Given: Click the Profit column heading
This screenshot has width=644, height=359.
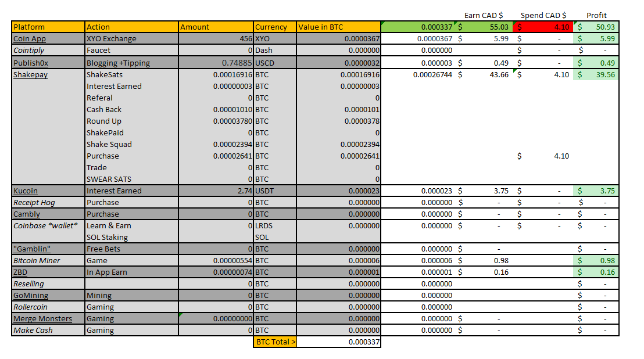Looking at the screenshot, I should click(x=596, y=15).
